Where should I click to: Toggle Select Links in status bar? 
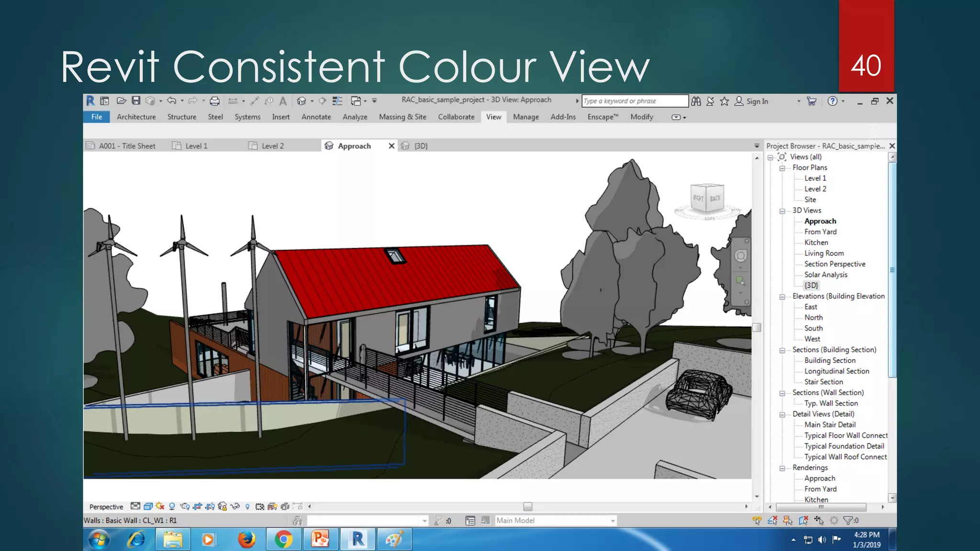tap(757, 520)
